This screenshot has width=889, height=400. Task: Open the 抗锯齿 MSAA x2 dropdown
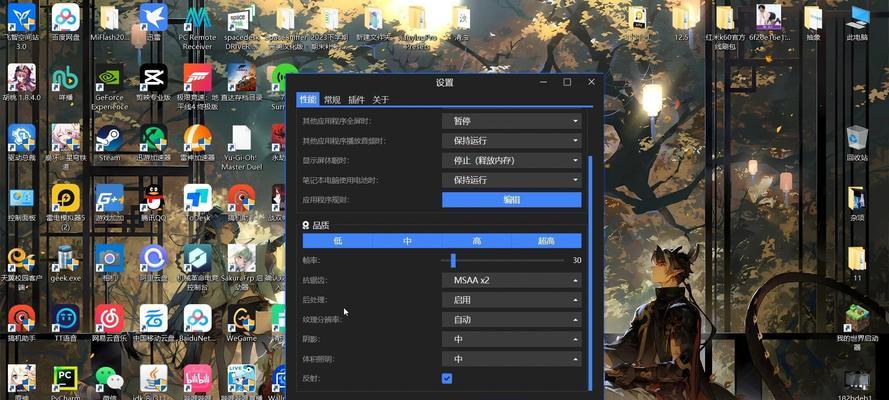coord(511,280)
